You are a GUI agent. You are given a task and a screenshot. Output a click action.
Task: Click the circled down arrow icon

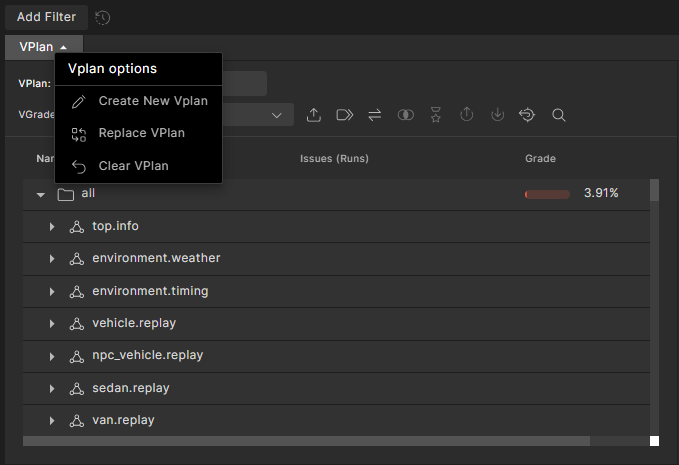click(497, 115)
